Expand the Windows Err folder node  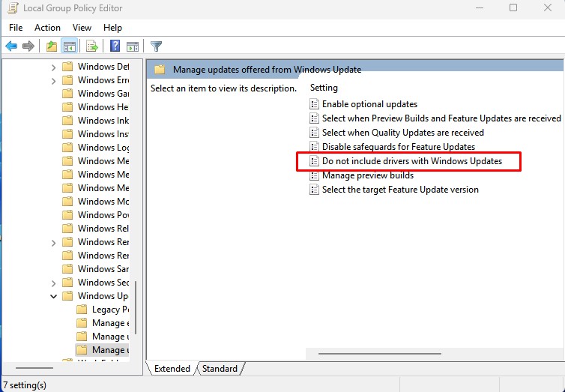click(x=53, y=81)
